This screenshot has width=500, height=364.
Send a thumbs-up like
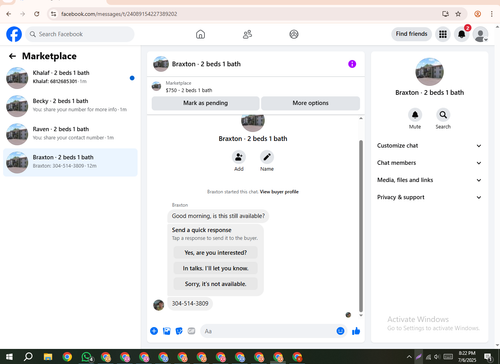pyautogui.click(x=356, y=331)
